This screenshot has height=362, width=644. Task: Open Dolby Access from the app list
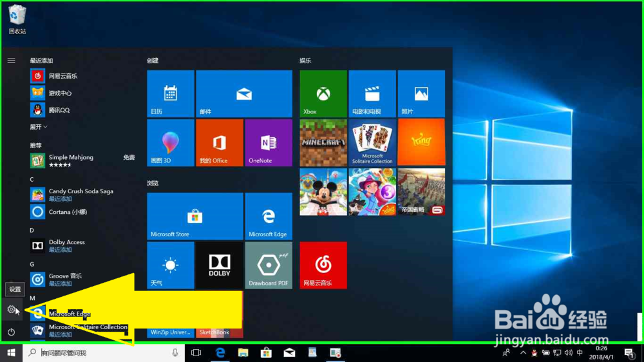82,245
